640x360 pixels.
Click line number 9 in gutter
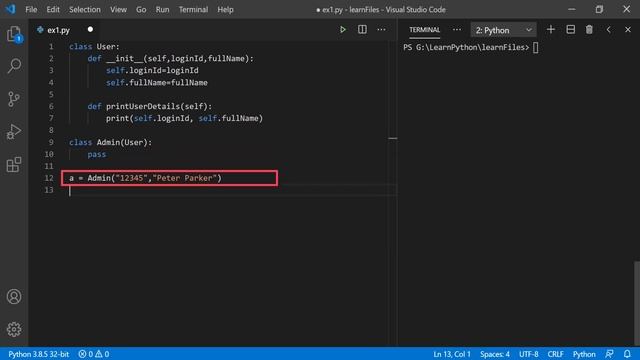click(x=51, y=142)
